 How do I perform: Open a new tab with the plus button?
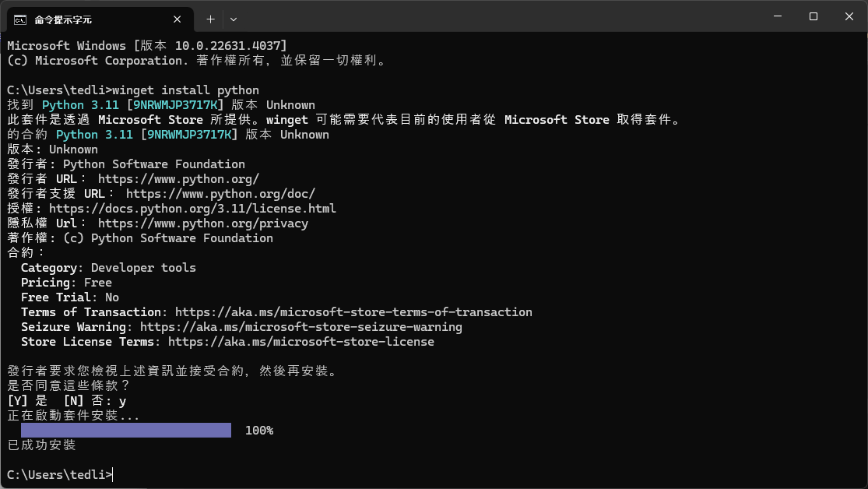coord(210,18)
